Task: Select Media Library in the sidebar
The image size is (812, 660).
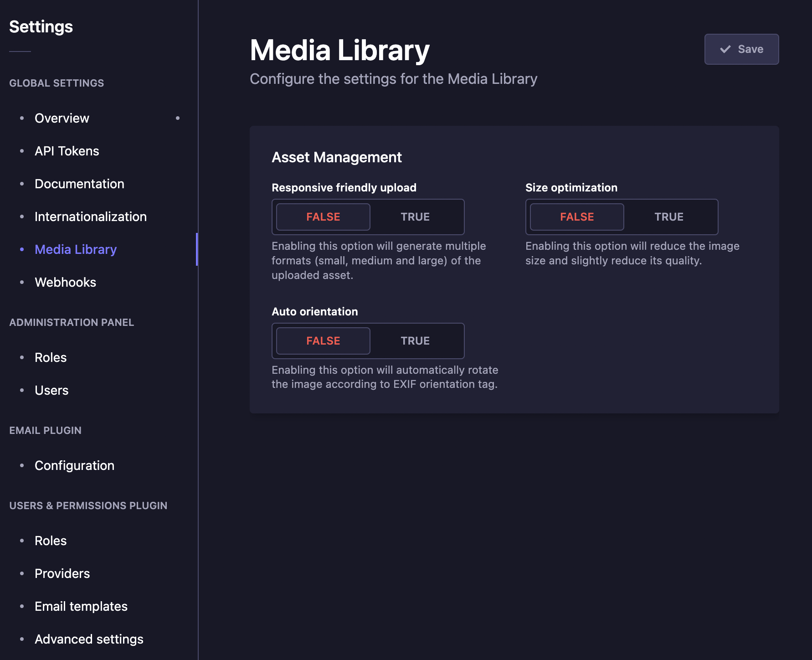Action: [75, 249]
